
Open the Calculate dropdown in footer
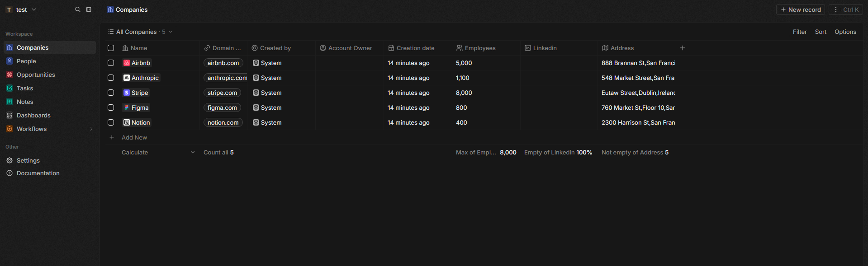click(158, 152)
